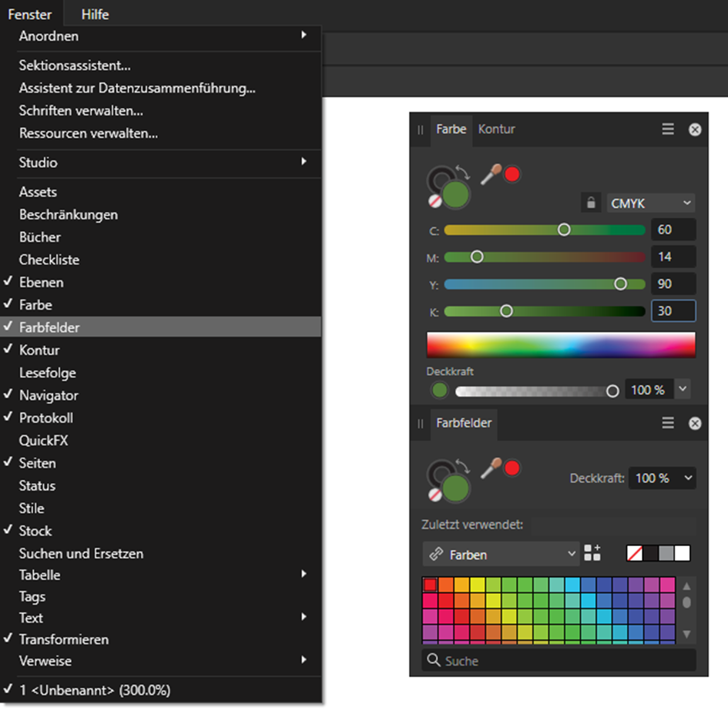Grab the Farbe panel drag handle
Screen dimensions: 728x721
coord(420,129)
